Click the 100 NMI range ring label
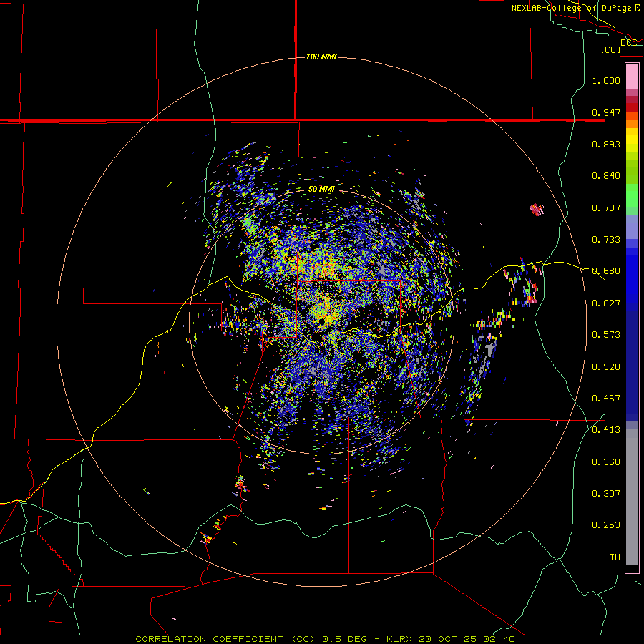This screenshot has width=644, height=644. pos(321,57)
